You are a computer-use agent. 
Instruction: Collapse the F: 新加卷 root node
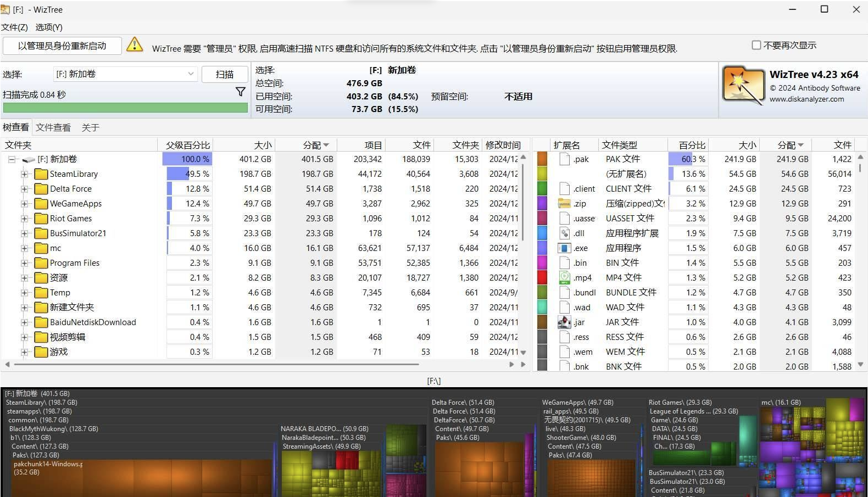(x=12, y=159)
